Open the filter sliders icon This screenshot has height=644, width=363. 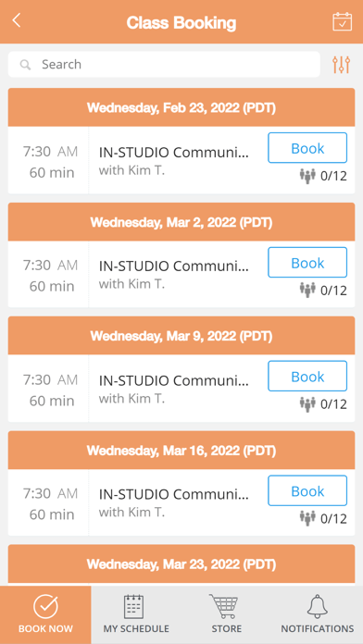pyautogui.click(x=341, y=65)
